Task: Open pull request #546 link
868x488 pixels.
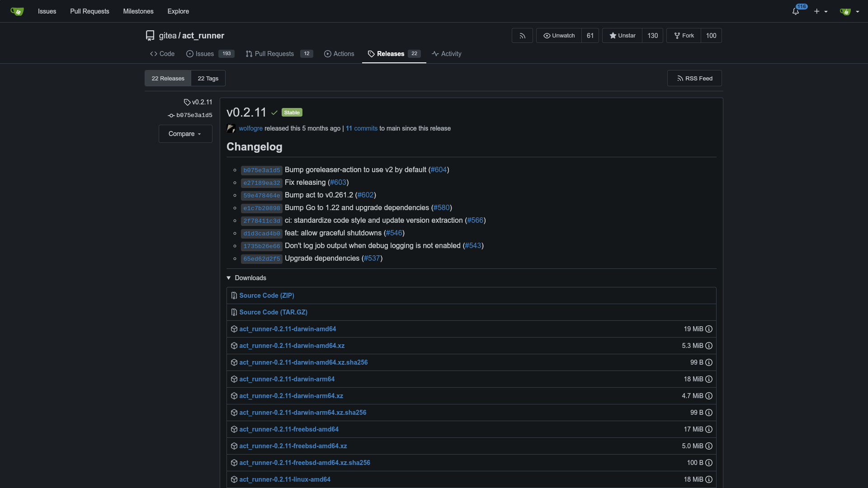Action: pyautogui.click(x=394, y=233)
